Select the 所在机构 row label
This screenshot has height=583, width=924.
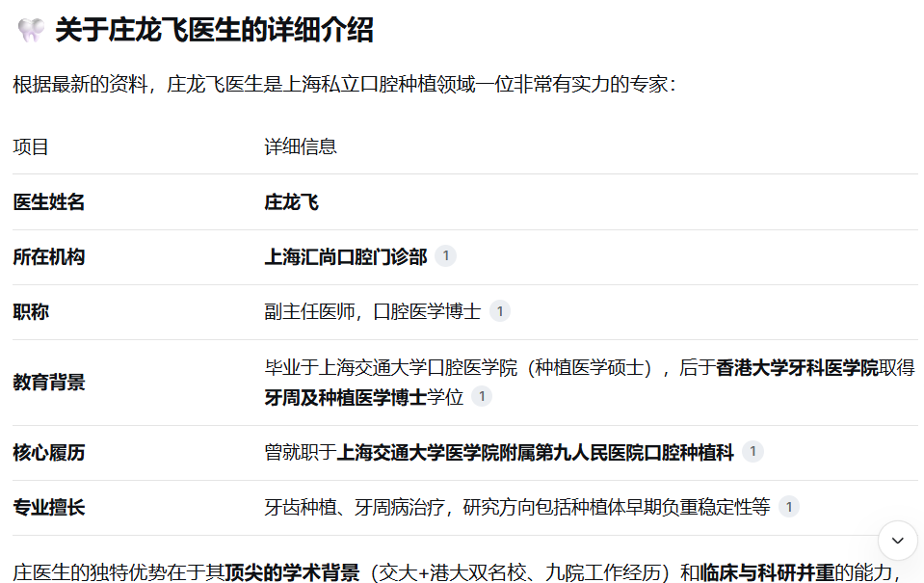click(49, 257)
